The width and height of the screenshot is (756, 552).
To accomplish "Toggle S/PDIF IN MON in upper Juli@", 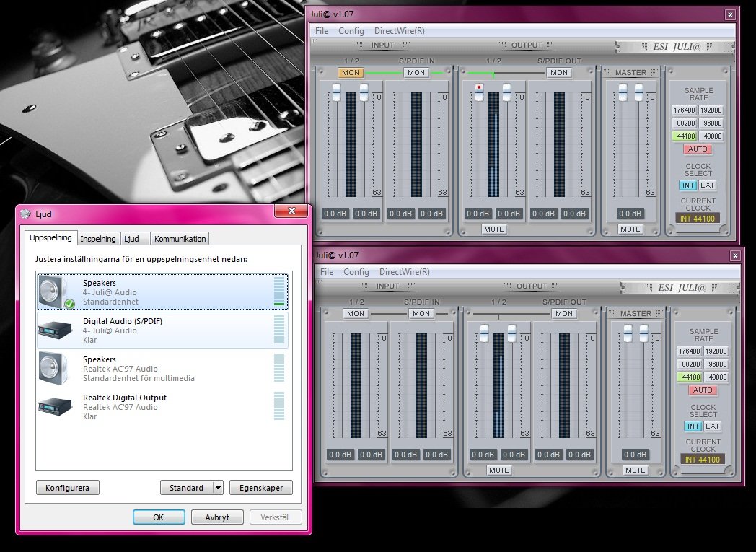I will click(416, 73).
